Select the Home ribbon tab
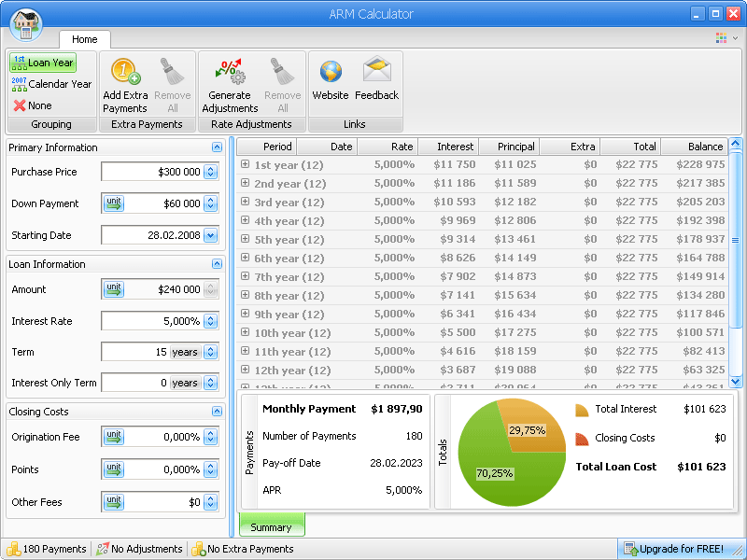Image resolution: width=747 pixels, height=560 pixels. pos(84,39)
